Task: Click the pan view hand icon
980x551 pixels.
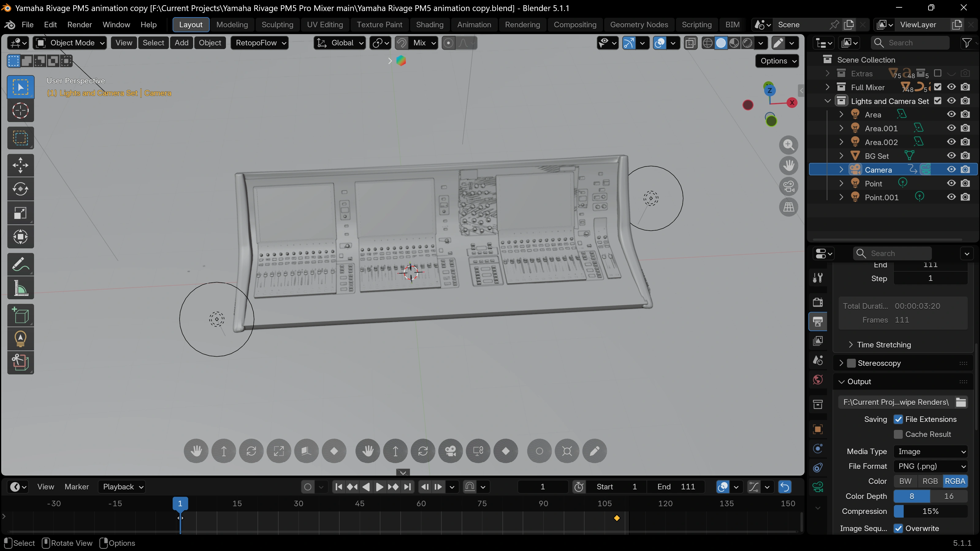Action: click(789, 166)
